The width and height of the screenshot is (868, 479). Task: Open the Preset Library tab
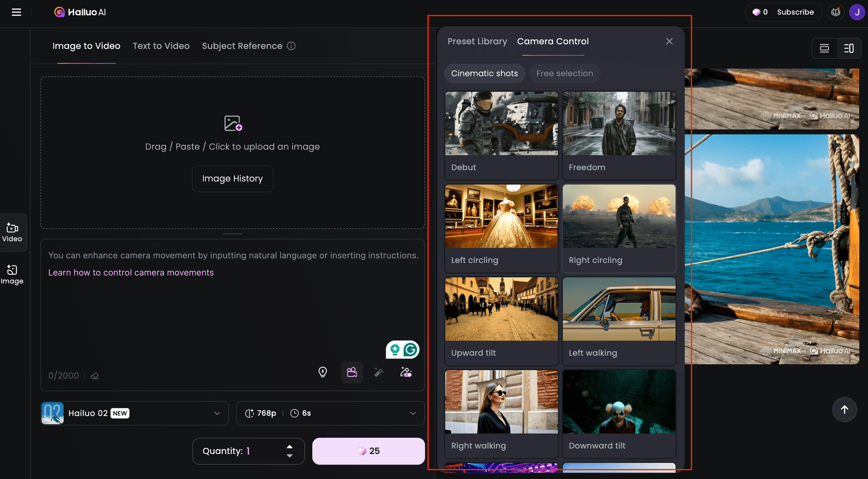477,41
